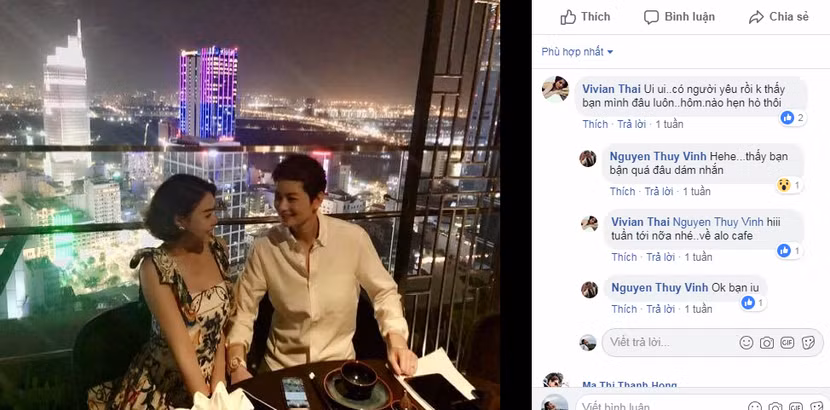This screenshot has width=830, height=410.
Task: Open emoji picker in reply box
Action: tap(746, 343)
